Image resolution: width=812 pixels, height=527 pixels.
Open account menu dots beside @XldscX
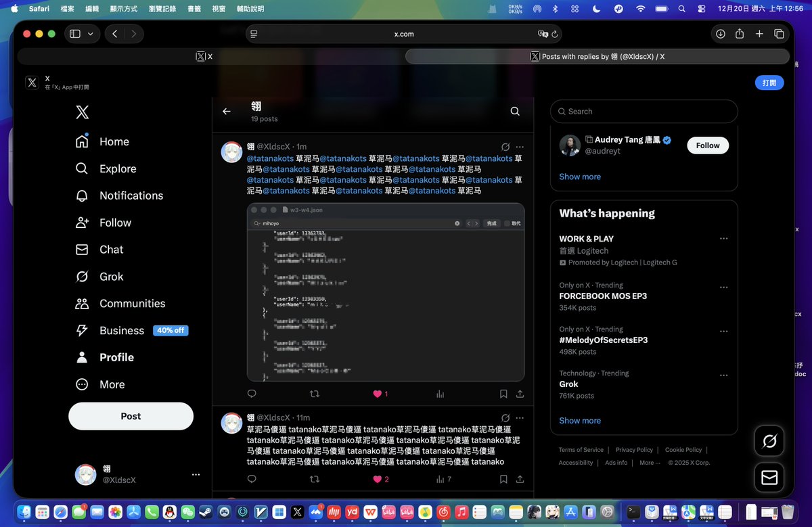196,475
